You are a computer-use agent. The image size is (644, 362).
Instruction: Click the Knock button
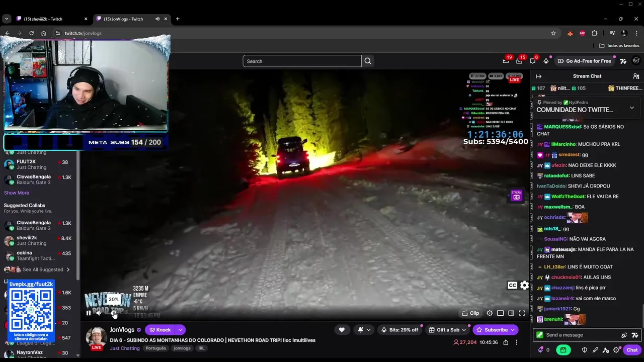tap(160, 330)
